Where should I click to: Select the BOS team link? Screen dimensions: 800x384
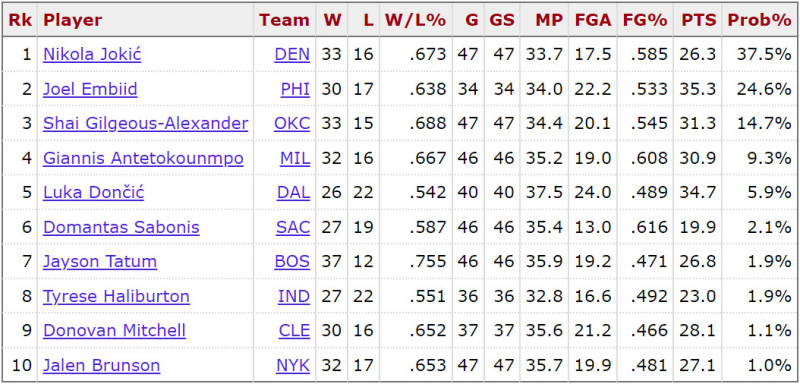click(292, 262)
